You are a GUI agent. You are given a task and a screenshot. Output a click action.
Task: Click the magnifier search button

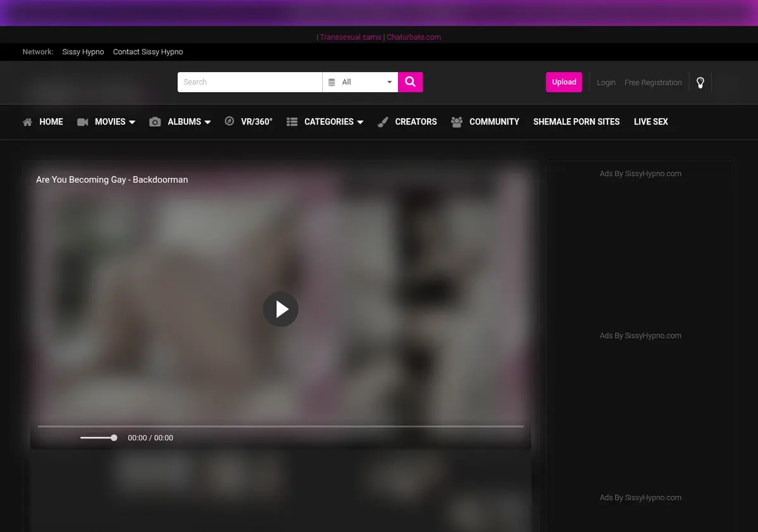coord(410,82)
